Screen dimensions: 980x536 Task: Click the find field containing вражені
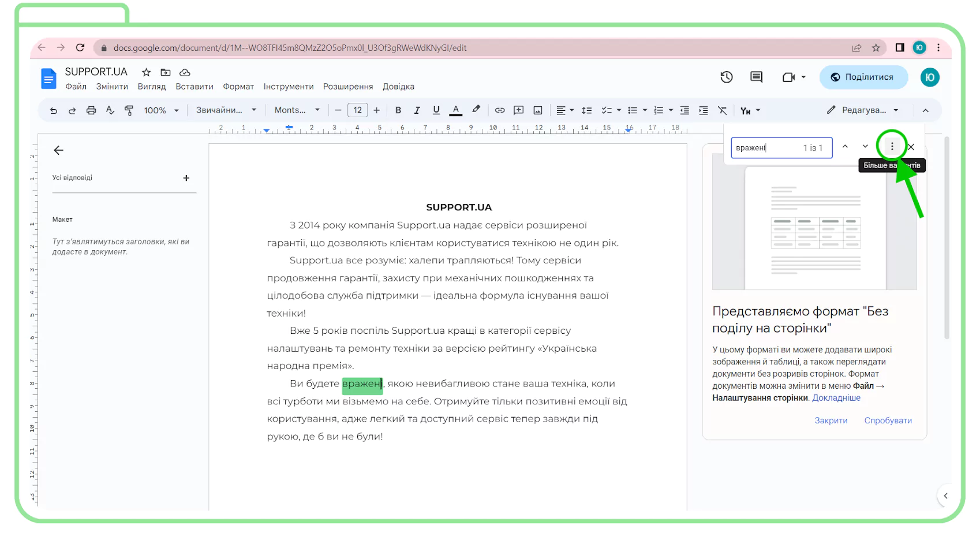tap(781, 148)
